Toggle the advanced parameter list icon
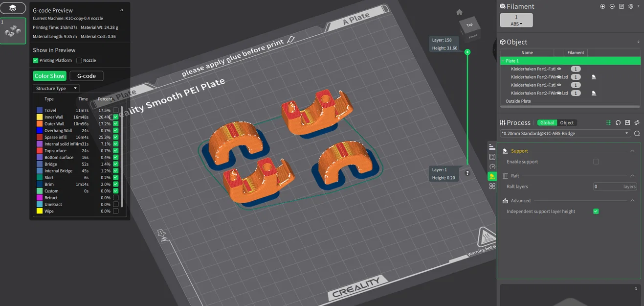The height and width of the screenshot is (306, 644). [609, 123]
